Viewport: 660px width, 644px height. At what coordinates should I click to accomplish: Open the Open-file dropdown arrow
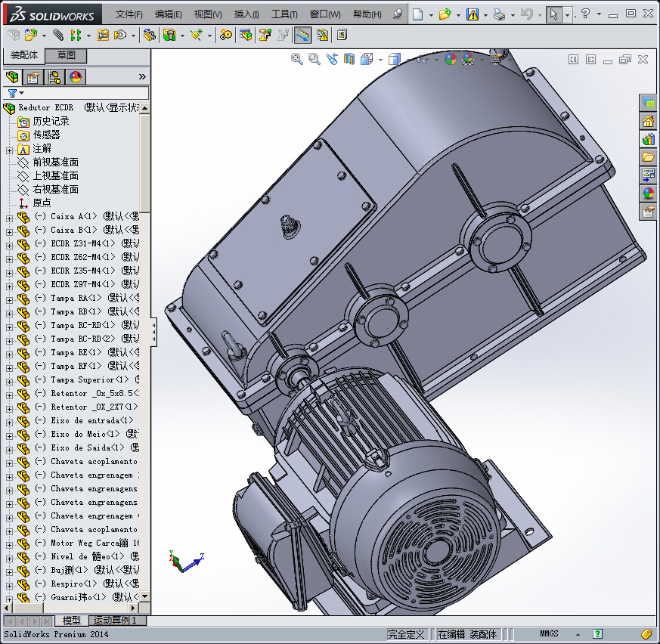pyautogui.click(x=458, y=14)
